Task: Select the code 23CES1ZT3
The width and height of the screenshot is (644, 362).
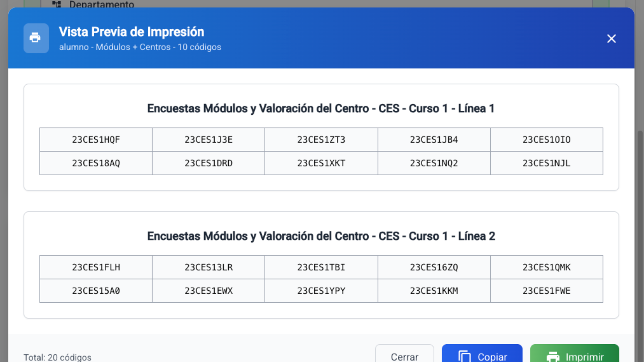Action: [x=321, y=139]
